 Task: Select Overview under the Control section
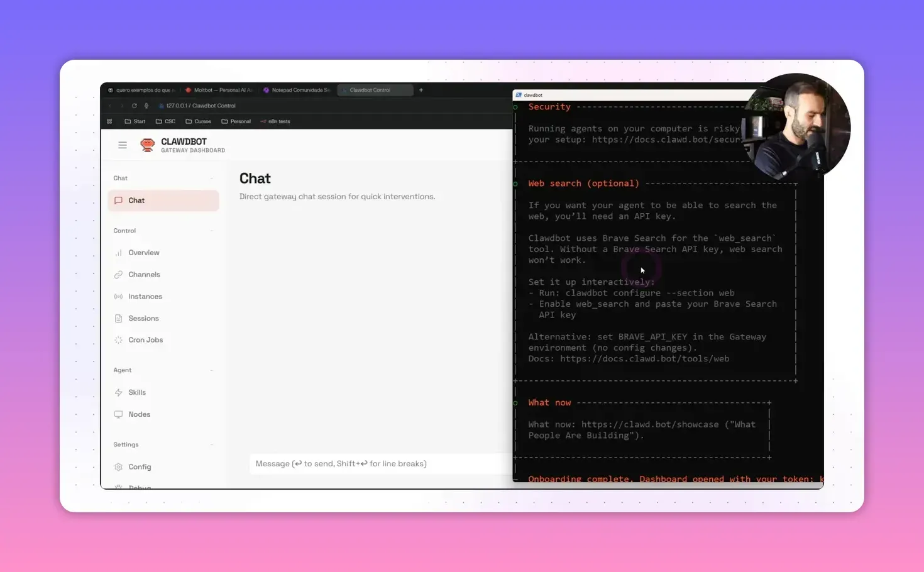pyautogui.click(x=143, y=252)
